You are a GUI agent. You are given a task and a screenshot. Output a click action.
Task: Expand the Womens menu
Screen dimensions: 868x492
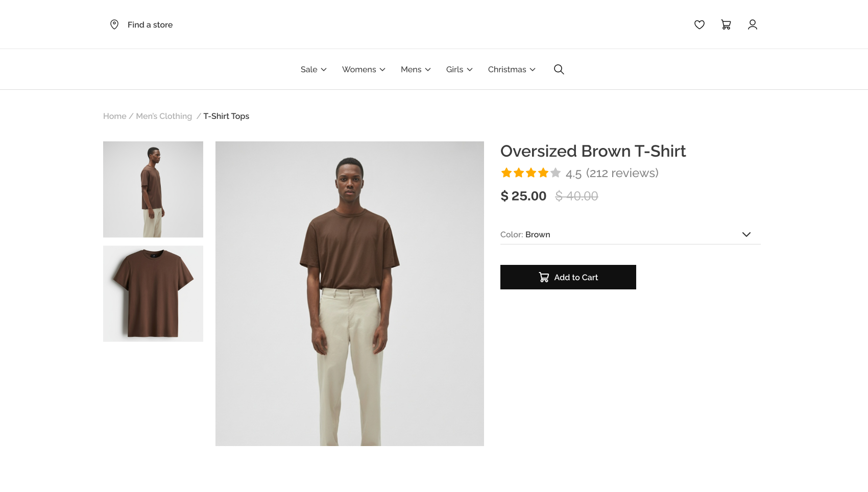[x=364, y=69]
